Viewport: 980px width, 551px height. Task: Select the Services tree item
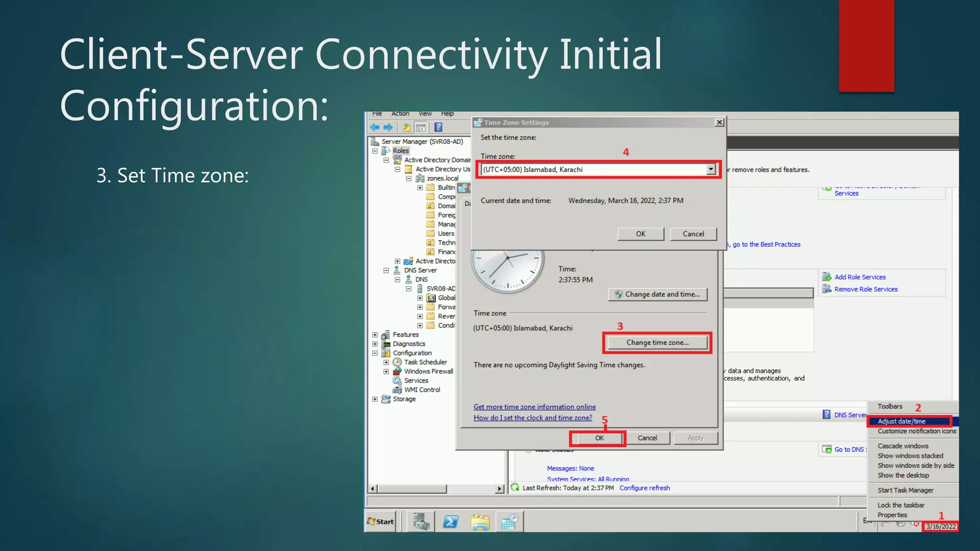click(416, 380)
